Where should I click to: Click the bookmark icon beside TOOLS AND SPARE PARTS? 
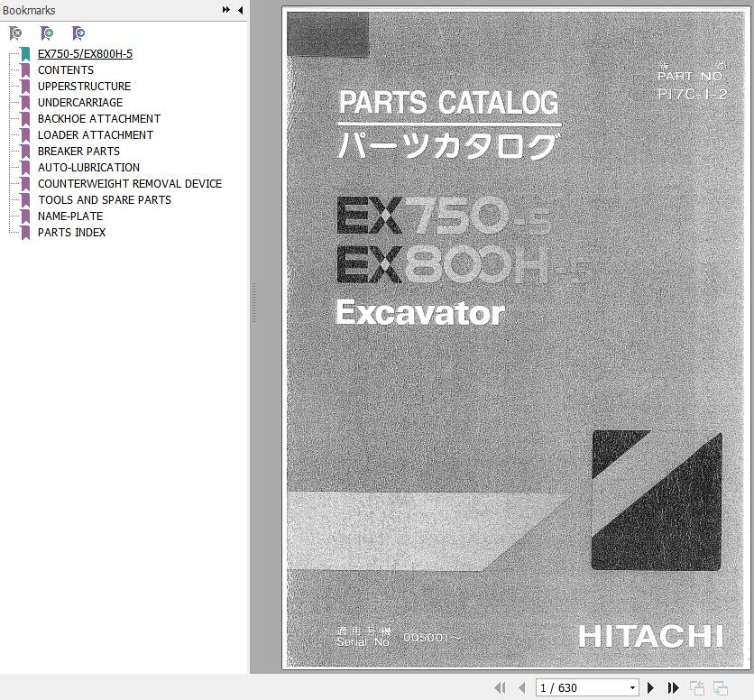(x=25, y=200)
